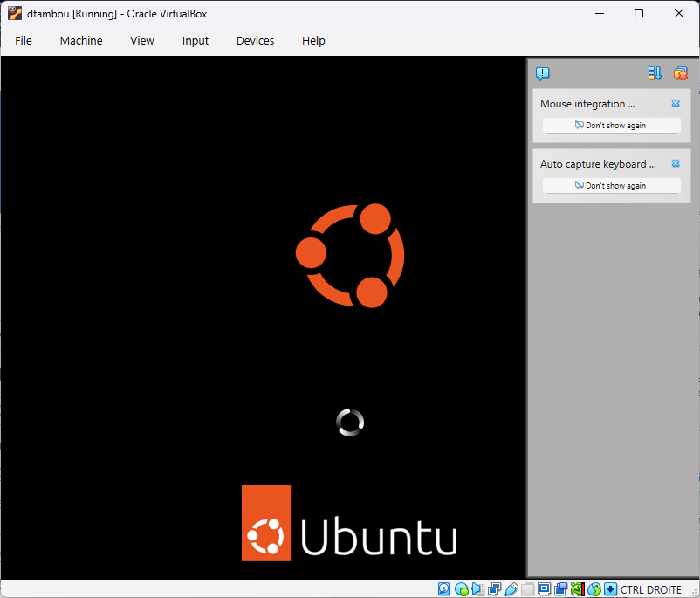
Task: Click the network adapters status icon
Action: (x=495, y=589)
